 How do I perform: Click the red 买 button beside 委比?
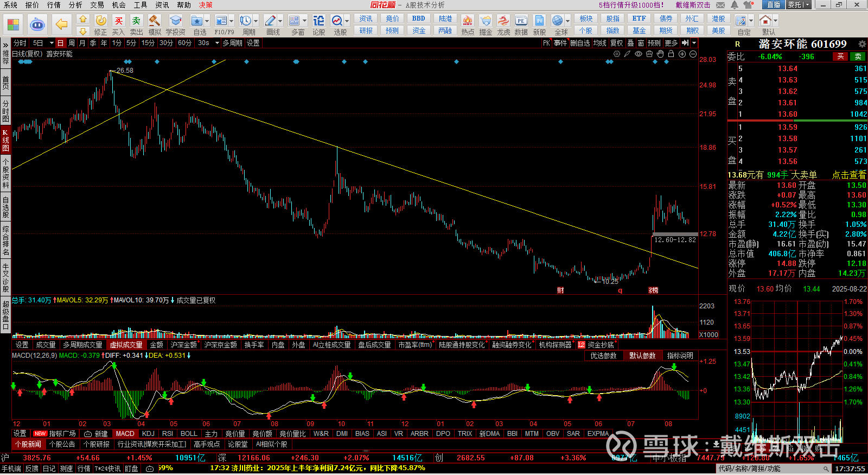pos(841,56)
